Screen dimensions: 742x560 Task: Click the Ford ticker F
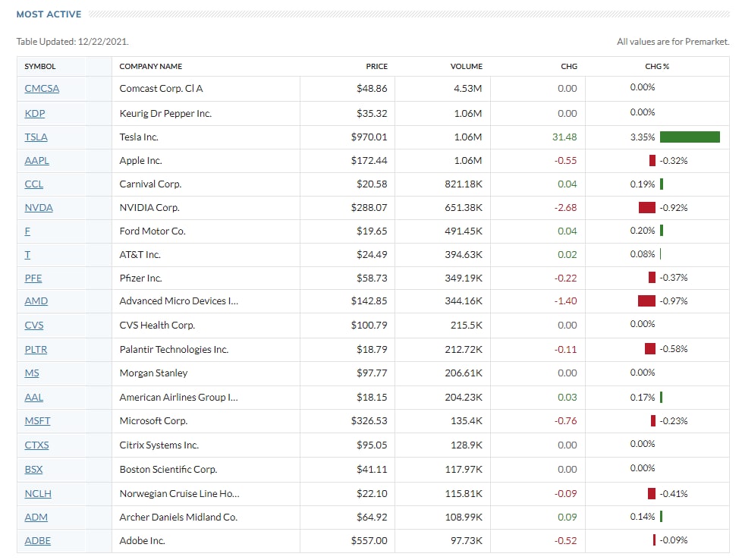tap(28, 231)
